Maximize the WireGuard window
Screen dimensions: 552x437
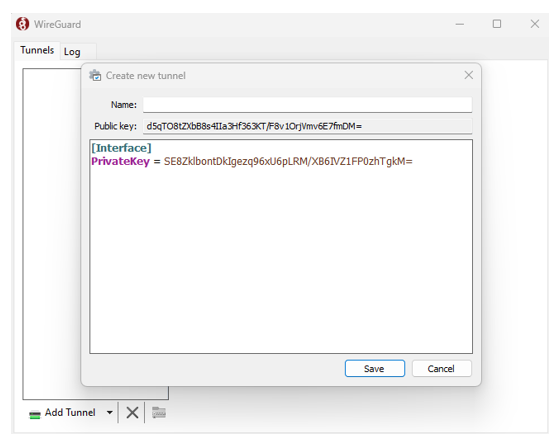click(x=497, y=24)
